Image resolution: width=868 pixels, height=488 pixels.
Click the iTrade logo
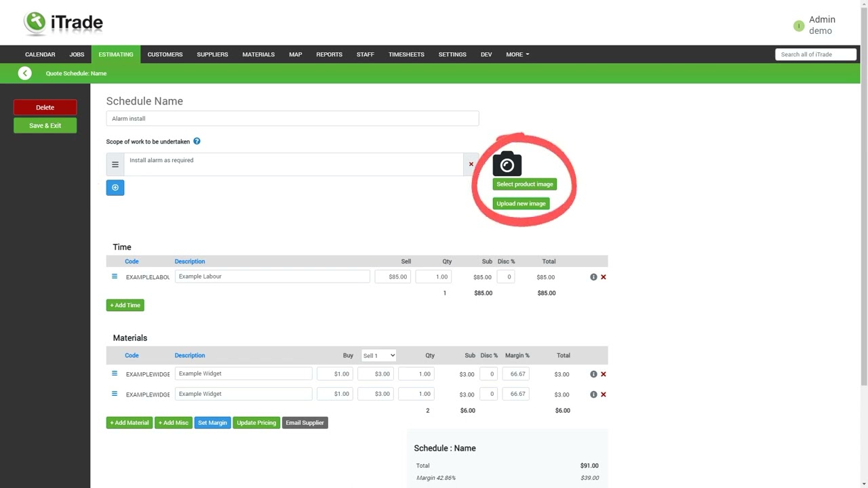(63, 23)
